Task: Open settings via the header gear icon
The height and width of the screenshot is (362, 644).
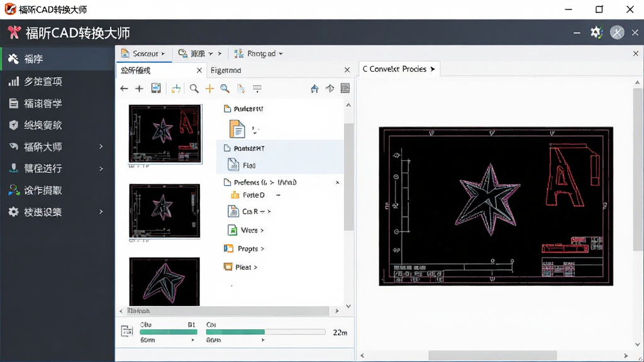Action: click(596, 33)
